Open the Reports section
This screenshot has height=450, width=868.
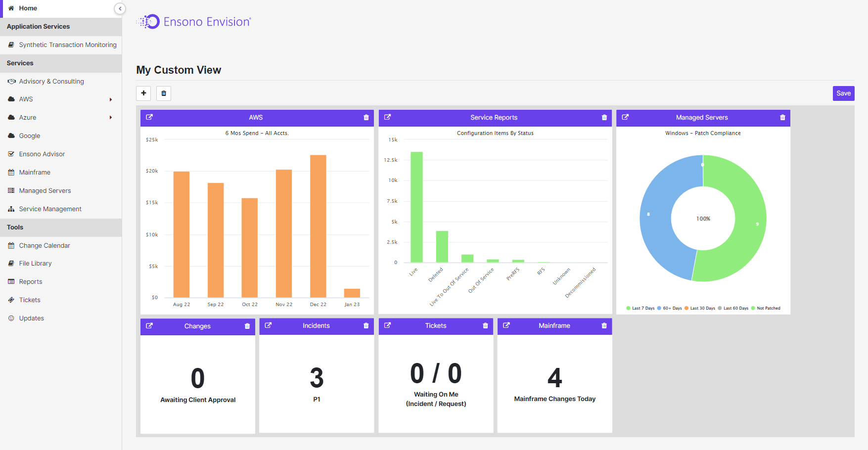click(30, 281)
